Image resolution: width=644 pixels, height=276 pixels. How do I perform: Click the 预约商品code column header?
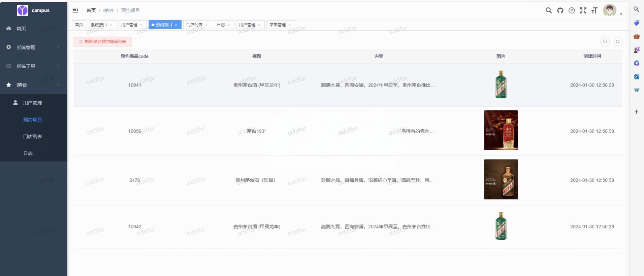point(134,56)
